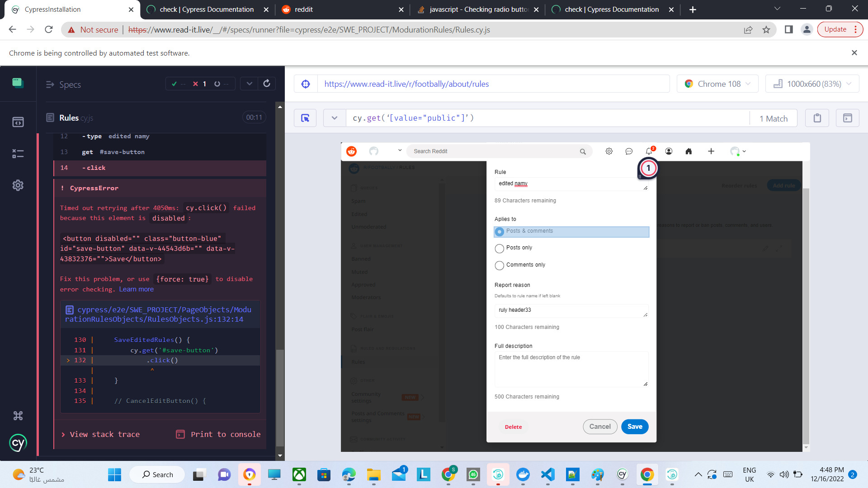Open keyboard shortcuts icon in sidebar
868x488 pixels.
[18, 416]
